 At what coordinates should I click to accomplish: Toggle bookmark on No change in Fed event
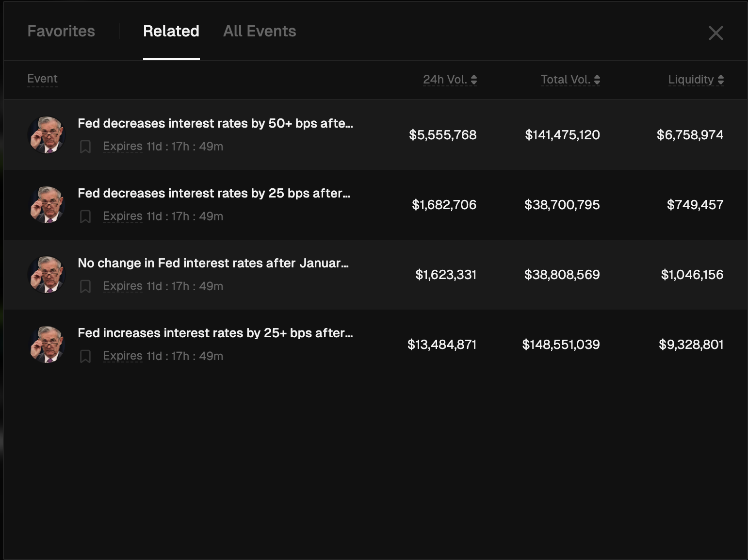coord(85,286)
